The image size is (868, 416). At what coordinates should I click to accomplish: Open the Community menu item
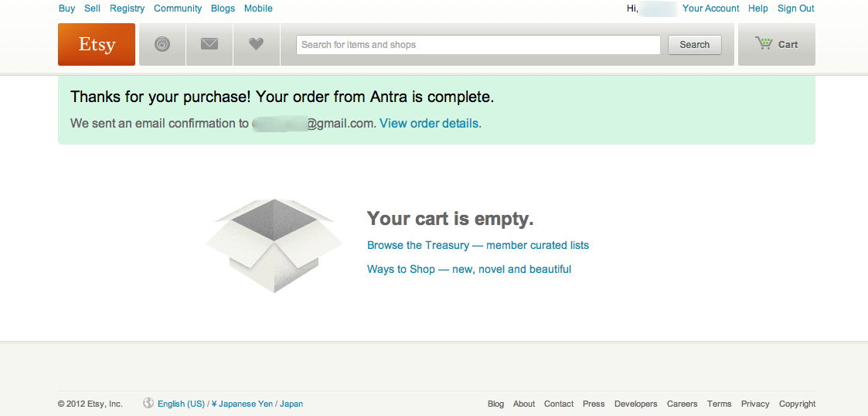tap(178, 9)
